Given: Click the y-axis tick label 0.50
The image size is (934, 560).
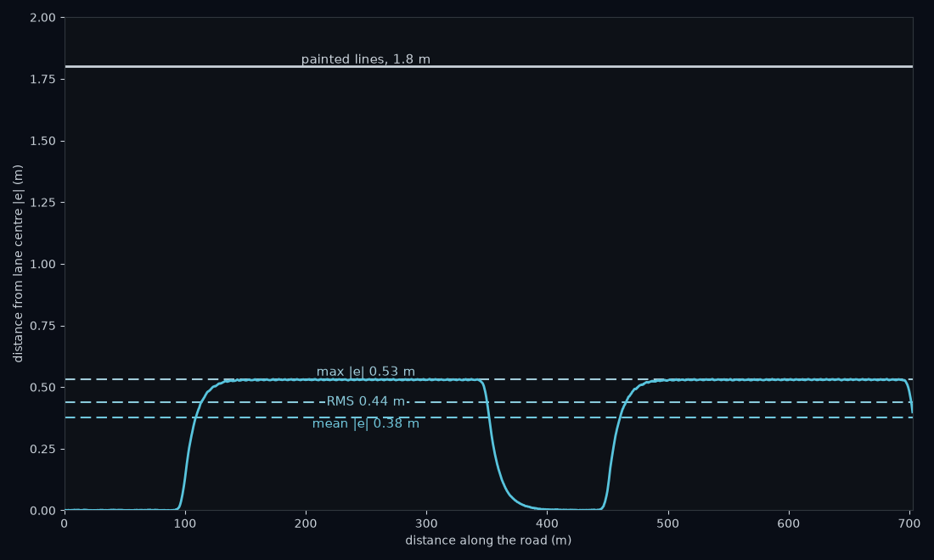Looking at the screenshot, I should 43,388.
